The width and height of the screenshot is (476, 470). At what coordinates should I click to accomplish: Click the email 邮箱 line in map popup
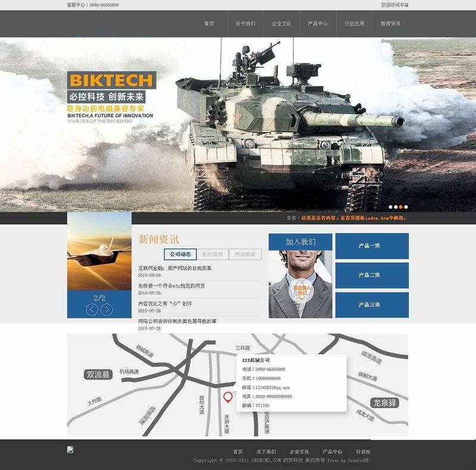tap(265, 387)
